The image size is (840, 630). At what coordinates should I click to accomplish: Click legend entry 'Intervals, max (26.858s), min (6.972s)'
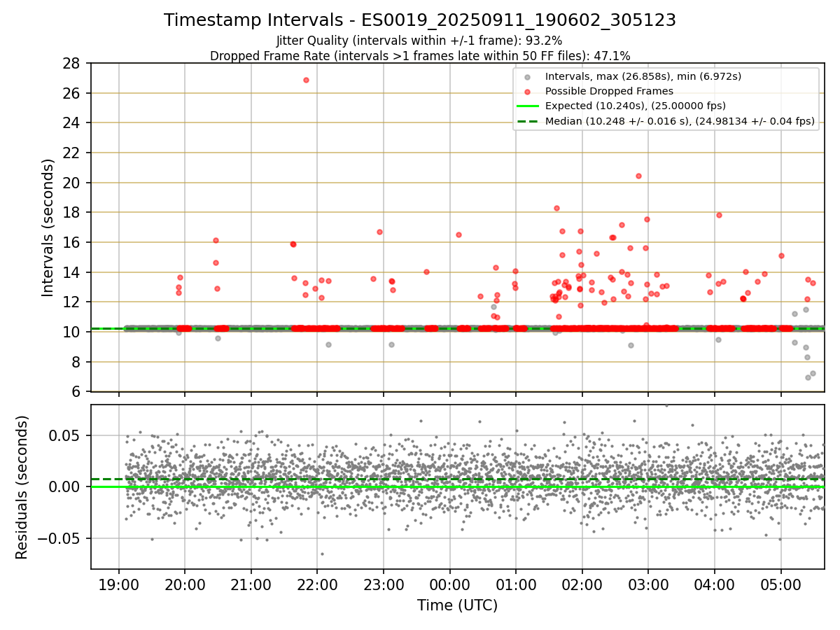[643, 76]
